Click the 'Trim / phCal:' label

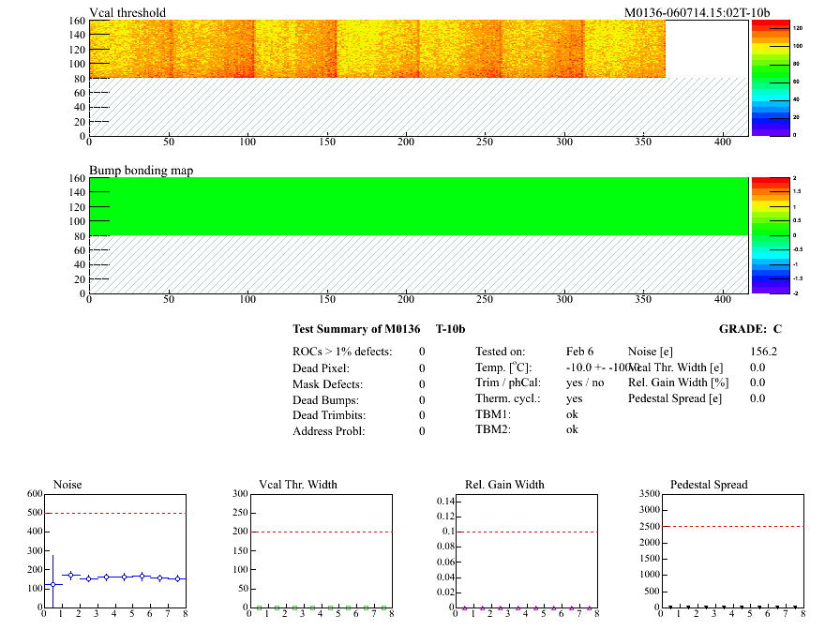[508, 382]
